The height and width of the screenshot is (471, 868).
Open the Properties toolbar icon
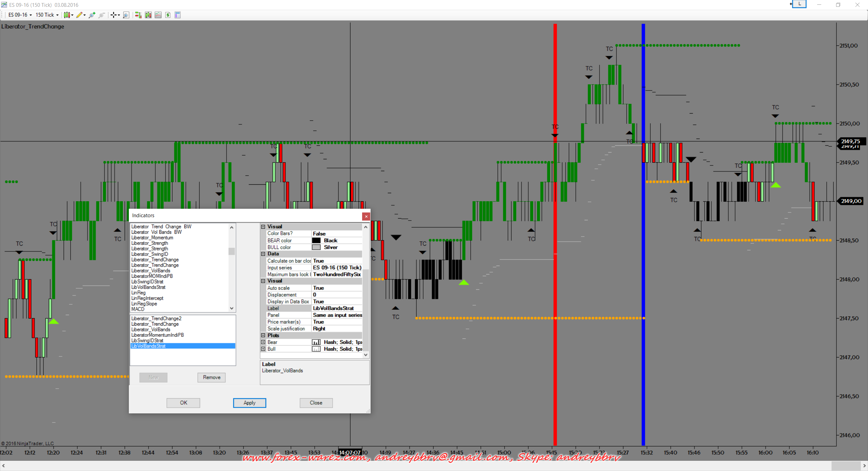click(x=178, y=15)
